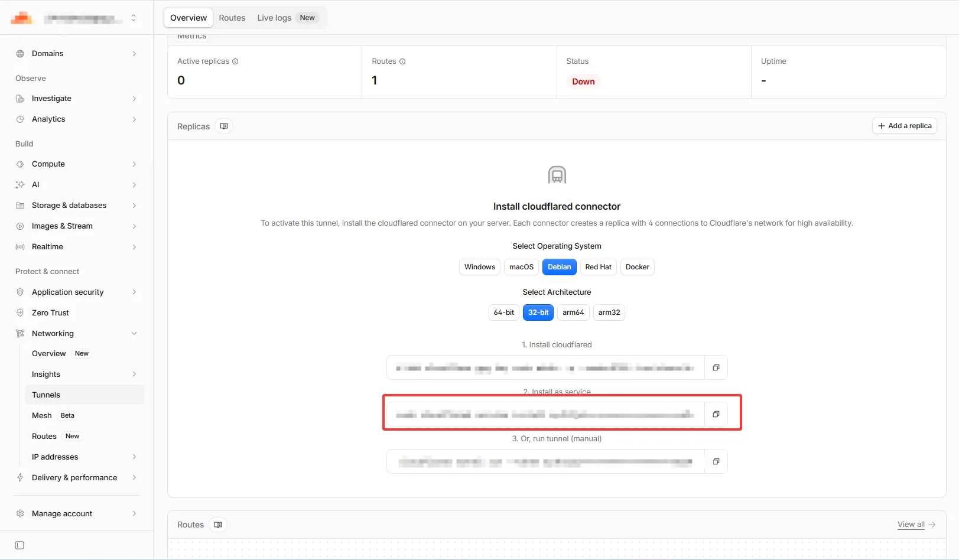Select Windows operating system

click(480, 267)
